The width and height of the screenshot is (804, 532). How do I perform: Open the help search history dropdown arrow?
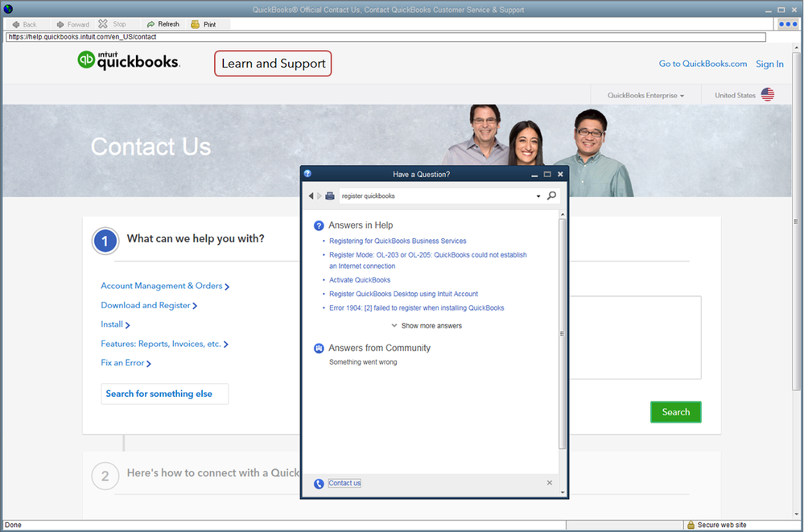[x=538, y=196]
